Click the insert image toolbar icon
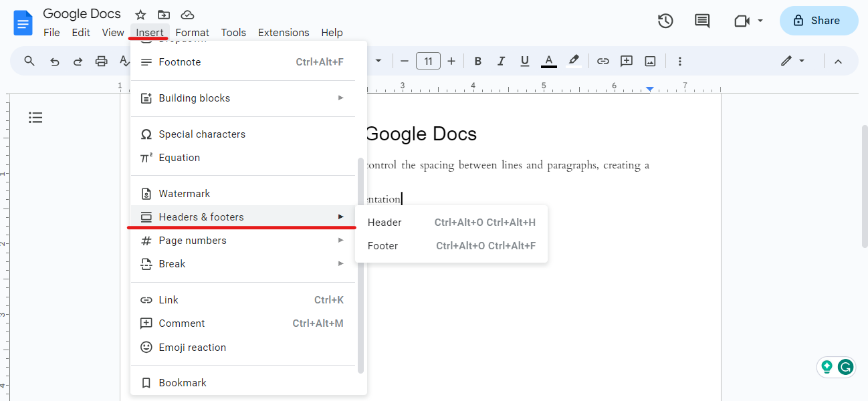 (x=650, y=61)
